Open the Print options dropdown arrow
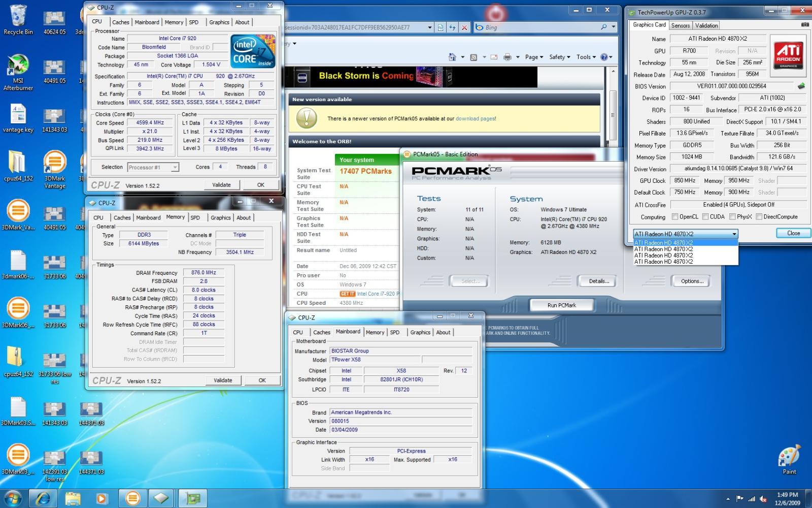Screen dimensions: 812x508 (517, 57)
